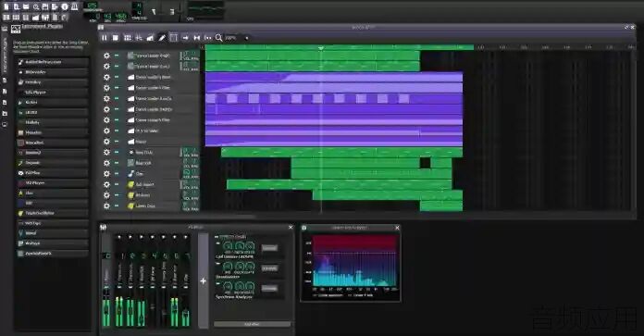Add a sample track in Song Editor

coord(139,38)
